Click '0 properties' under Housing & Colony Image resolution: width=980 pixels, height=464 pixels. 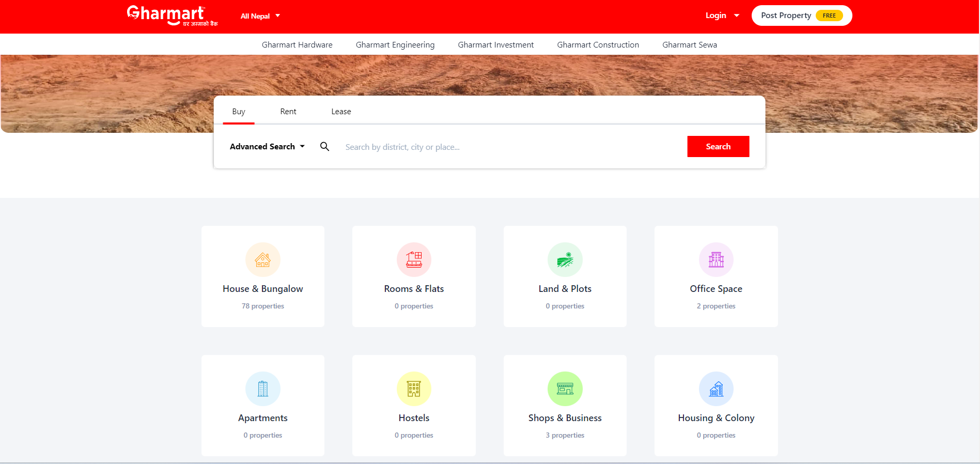716,435
